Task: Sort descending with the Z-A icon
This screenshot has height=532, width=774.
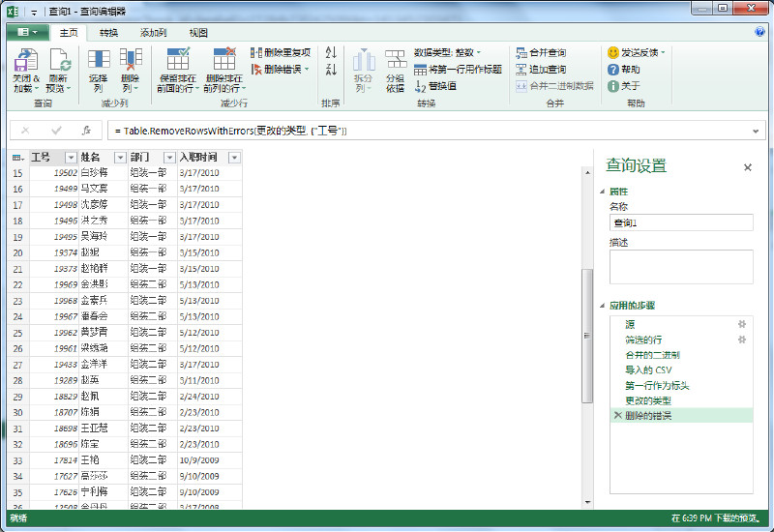Action: coord(331,69)
